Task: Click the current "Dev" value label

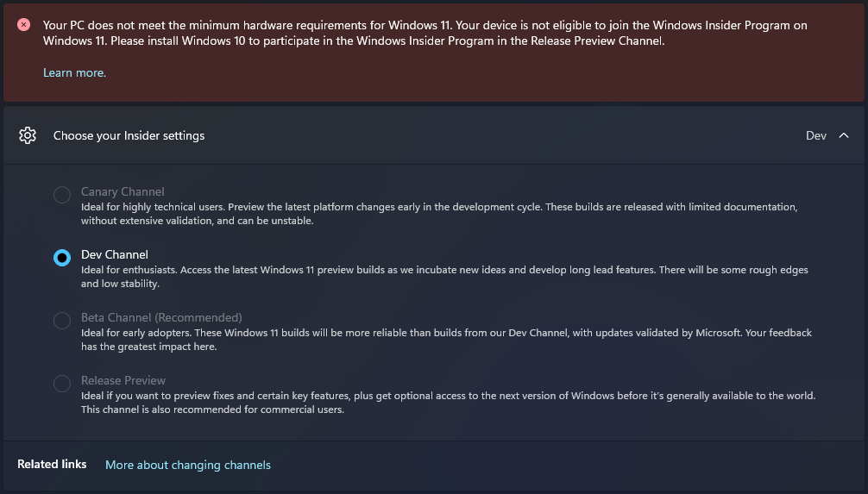Action: click(815, 135)
